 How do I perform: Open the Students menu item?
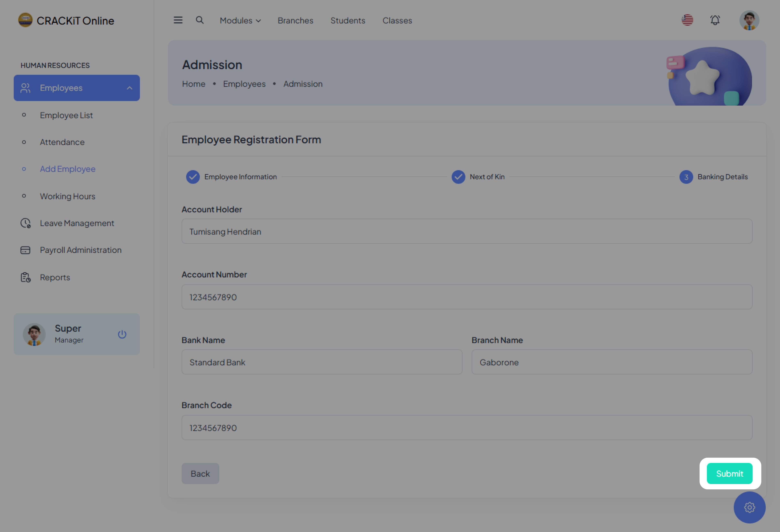point(347,21)
